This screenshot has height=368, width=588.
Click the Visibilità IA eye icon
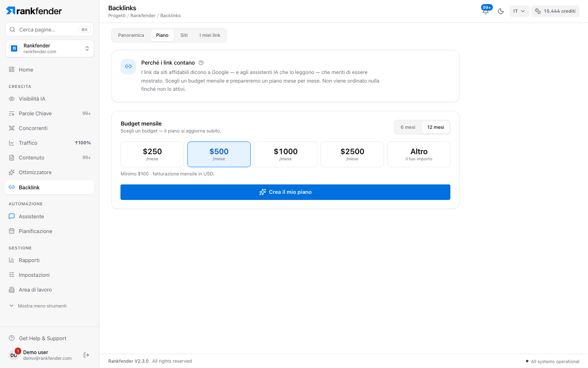pos(11,99)
